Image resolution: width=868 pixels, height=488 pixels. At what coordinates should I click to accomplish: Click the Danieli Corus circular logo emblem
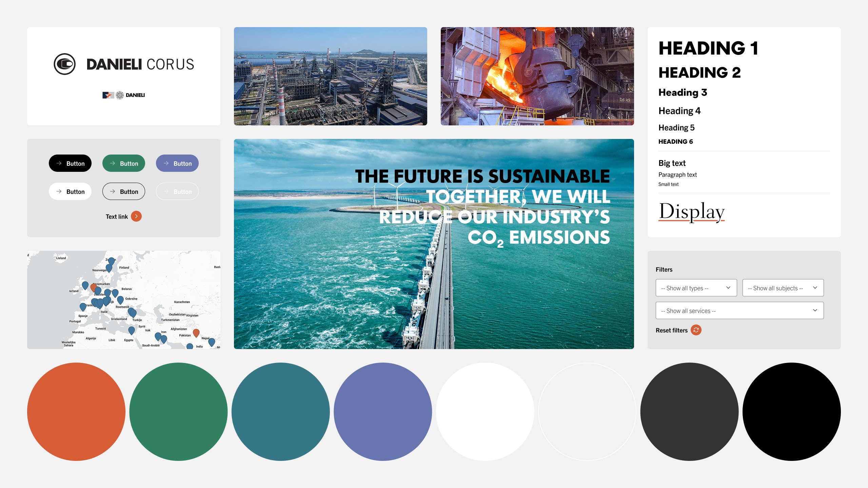(64, 64)
